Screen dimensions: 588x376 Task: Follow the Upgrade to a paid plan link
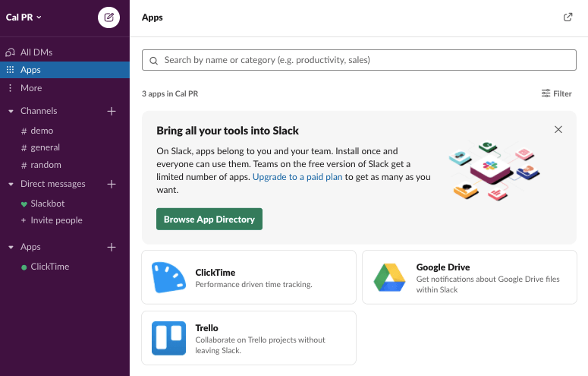tap(297, 177)
